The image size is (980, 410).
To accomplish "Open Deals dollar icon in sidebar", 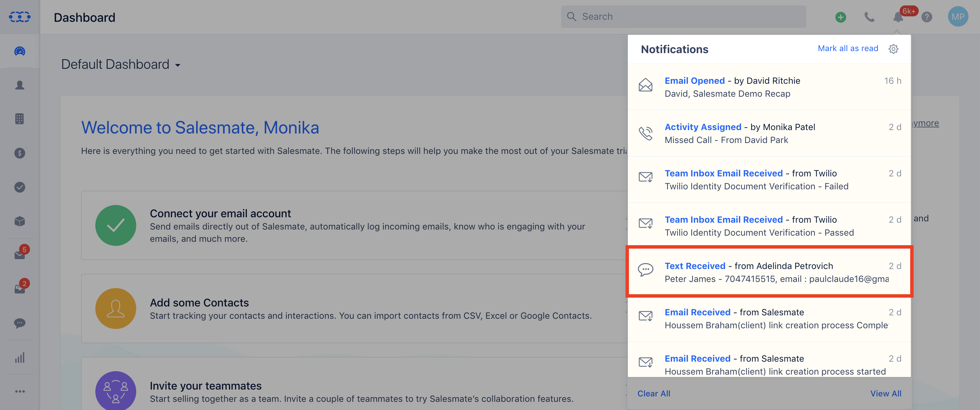I will pyautogui.click(x=20, y=153).
